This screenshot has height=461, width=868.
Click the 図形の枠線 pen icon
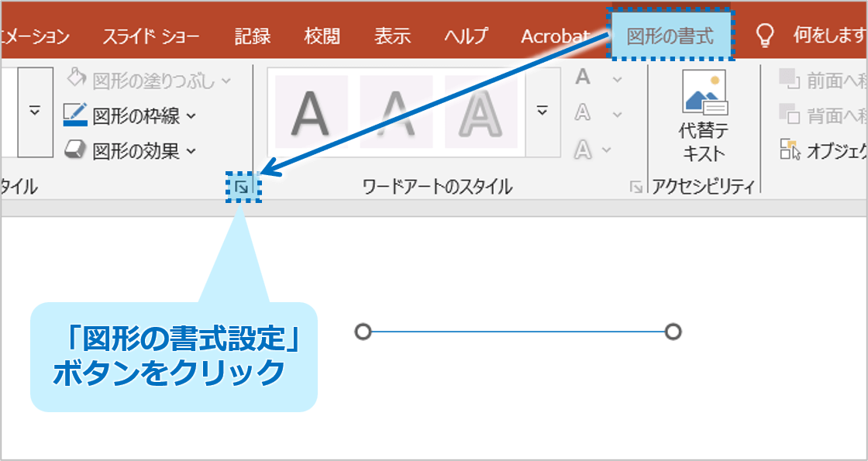[x=76, y=115]
